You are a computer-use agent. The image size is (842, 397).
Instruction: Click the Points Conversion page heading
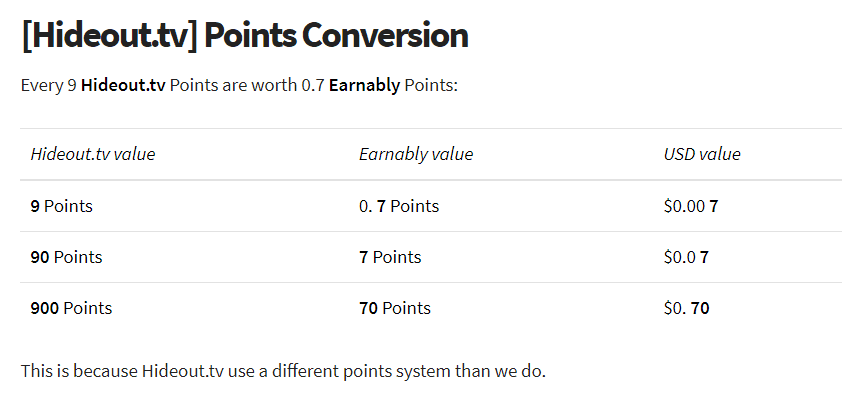pos(245,36)
